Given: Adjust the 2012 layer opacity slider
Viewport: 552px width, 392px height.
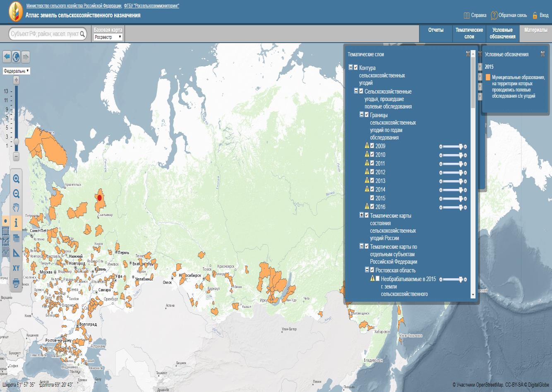Looking at the screenshot, I should click(x=461, y=172).
